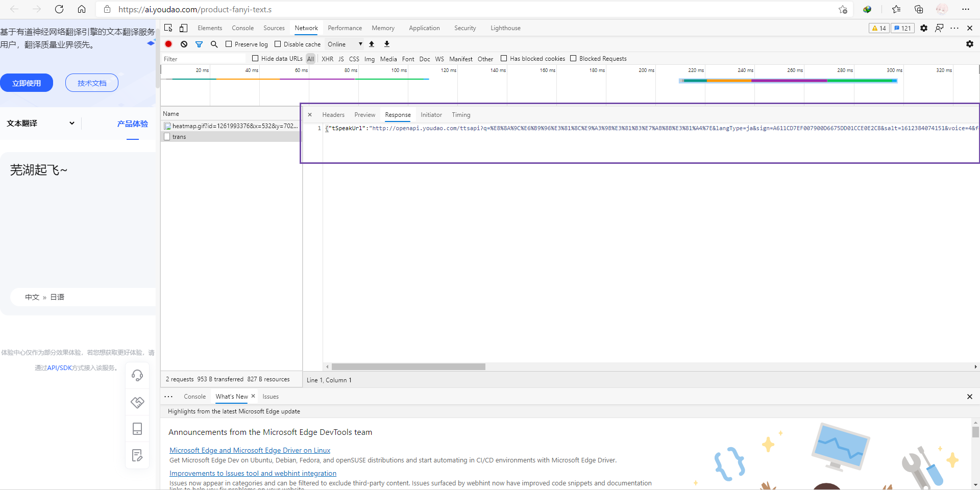980x490 pixels.
Task: Toggle Has blocked cookies checkbox
Action: (x=504, y=58)
